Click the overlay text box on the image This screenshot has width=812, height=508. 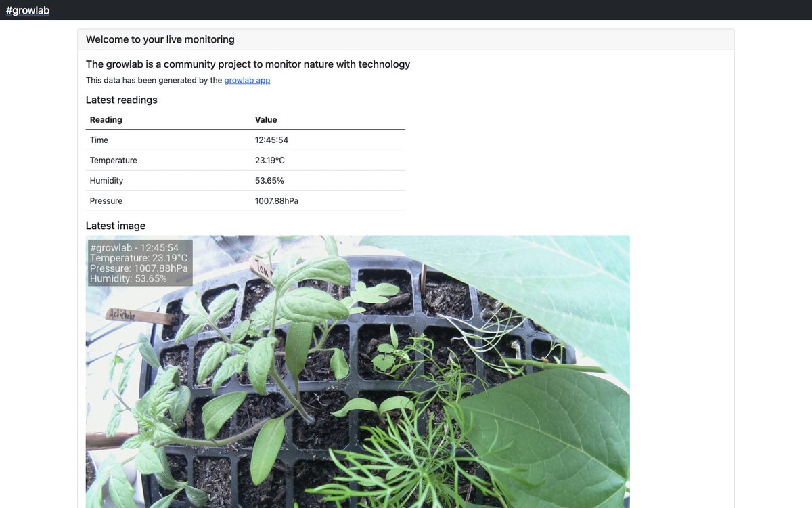140,263
